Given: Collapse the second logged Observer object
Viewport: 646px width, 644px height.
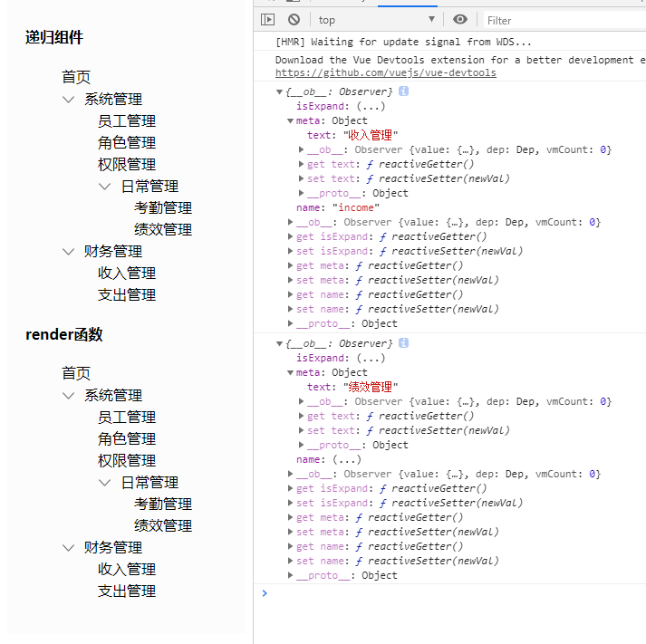Looking at the screenshot, I should [279, 344].
